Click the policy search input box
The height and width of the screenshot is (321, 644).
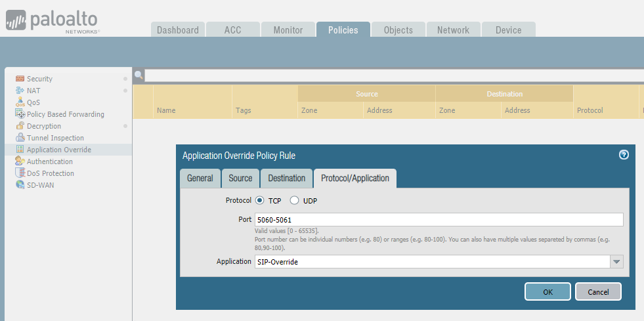pos(394,75)
